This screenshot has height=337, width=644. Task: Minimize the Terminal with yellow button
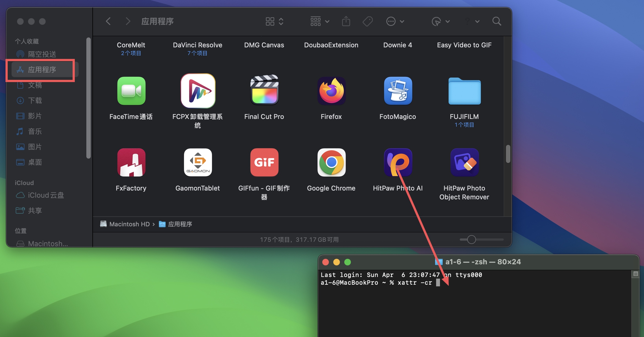pos(337,262)
